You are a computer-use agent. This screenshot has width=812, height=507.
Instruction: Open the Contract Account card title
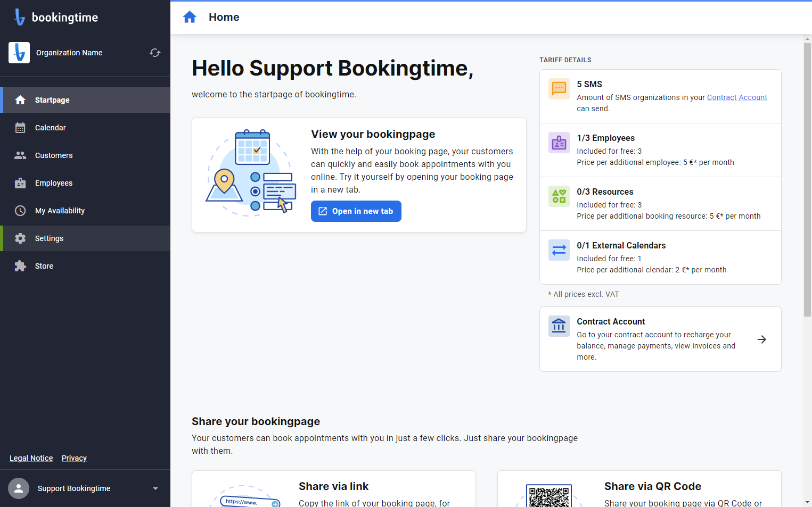(611, 321)
